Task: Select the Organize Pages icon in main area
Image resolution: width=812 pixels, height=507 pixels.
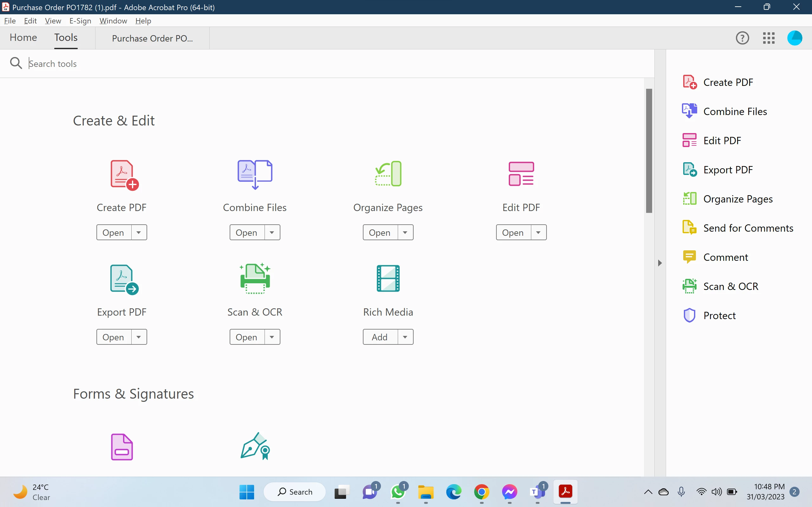Action: tap(388, 174)
